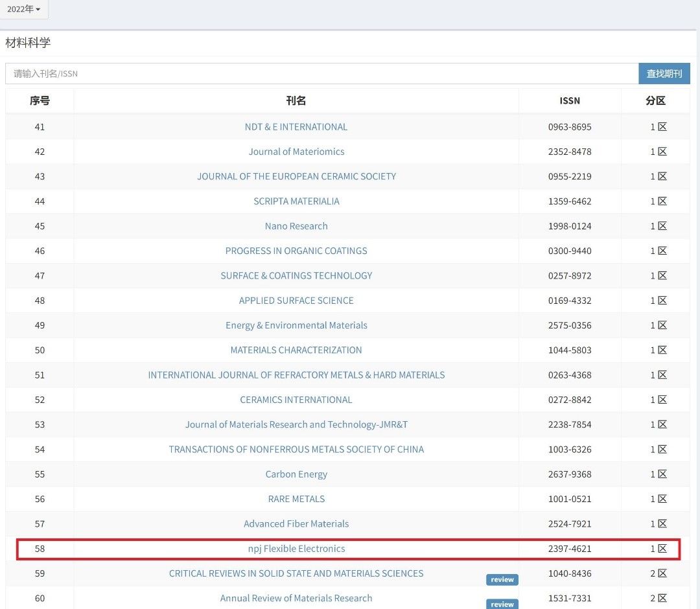Open the Nano Research journal page
700x609 pixels.
[296, 226]
